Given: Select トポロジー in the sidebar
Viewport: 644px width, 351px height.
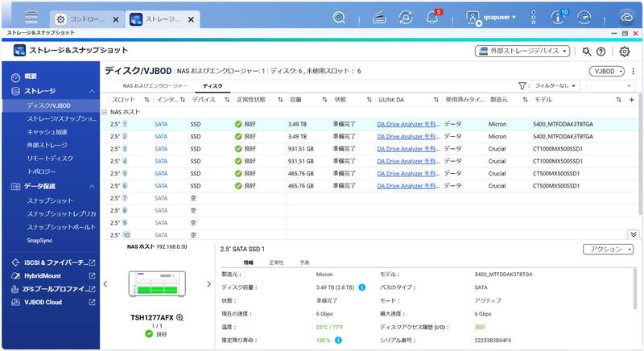Looking at the screenshot, I should [41, 171].
